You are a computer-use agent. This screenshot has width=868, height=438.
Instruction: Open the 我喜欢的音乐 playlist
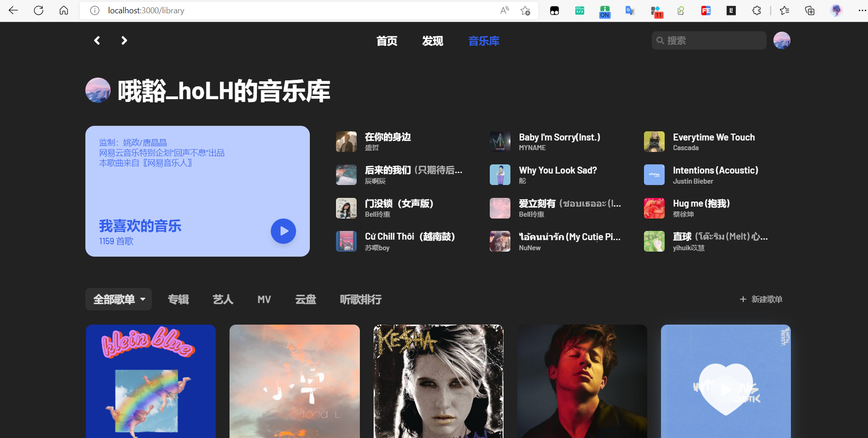140,226
